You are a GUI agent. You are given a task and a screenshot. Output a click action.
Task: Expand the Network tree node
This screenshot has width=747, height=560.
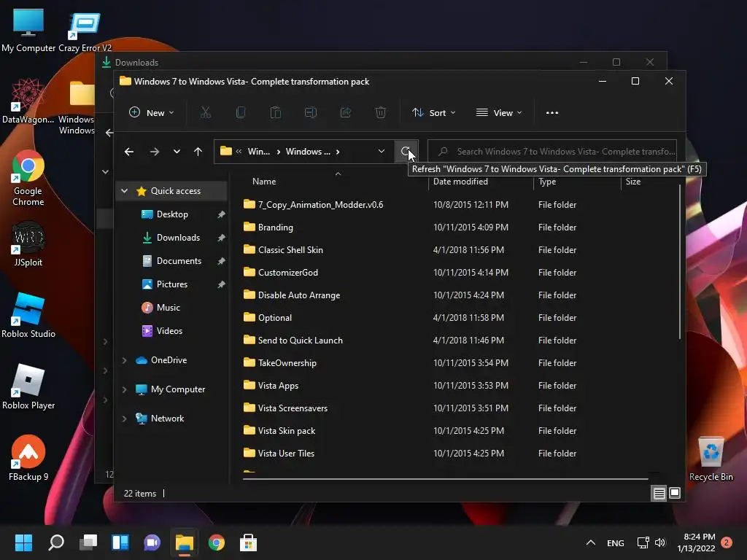coord(124,419)
